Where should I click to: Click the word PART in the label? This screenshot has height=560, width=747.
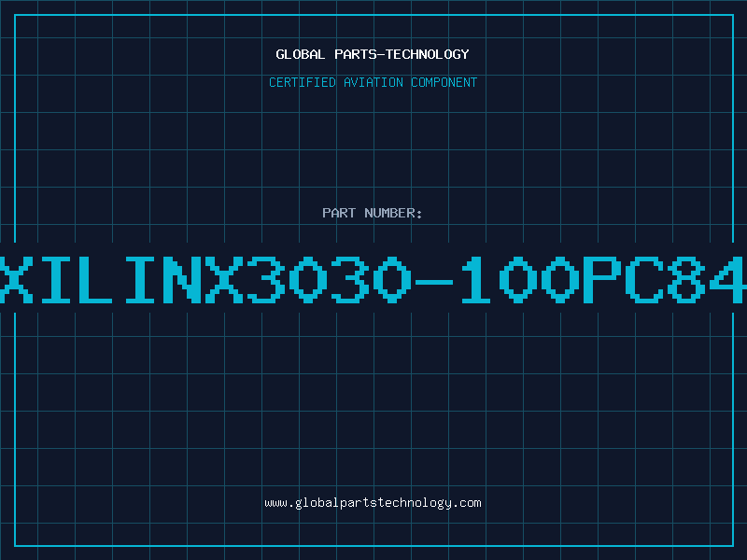(339, 213)
